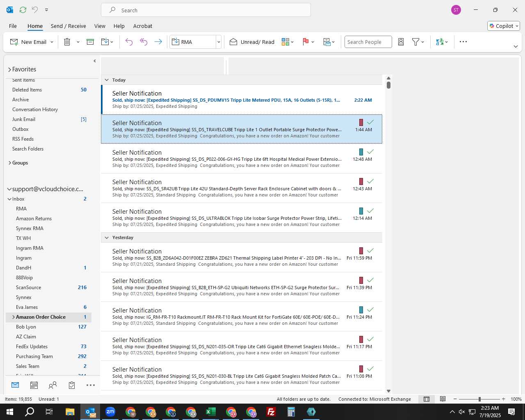This screenshot has height=420, width=525.
Task: Expand the Favorites section
Action: pyautogui.click(x=9, y=69)
